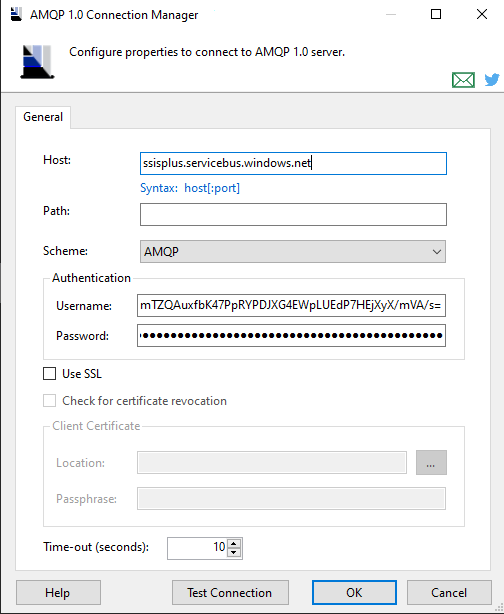The width and height of the screenshot is (504, 614).
Task: Toggle Check for certificate revocation checkbox
Action: pos(49,401)
